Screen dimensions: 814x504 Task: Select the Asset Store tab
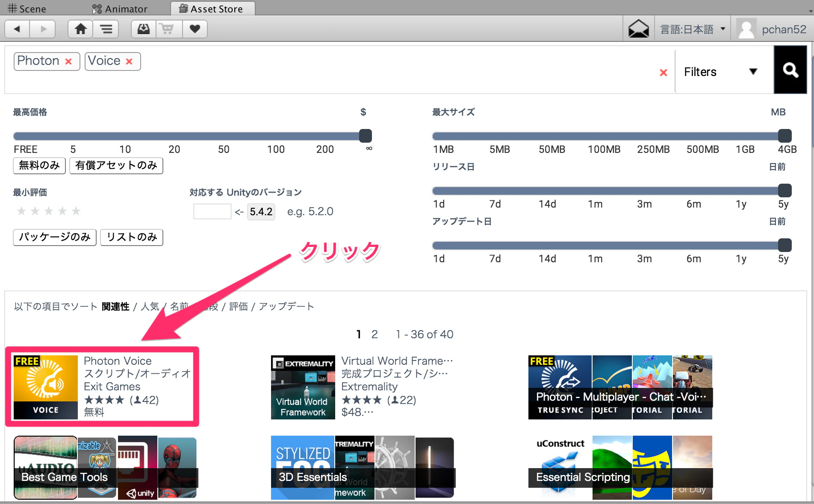pyautogui.click(x=212, y=9)
